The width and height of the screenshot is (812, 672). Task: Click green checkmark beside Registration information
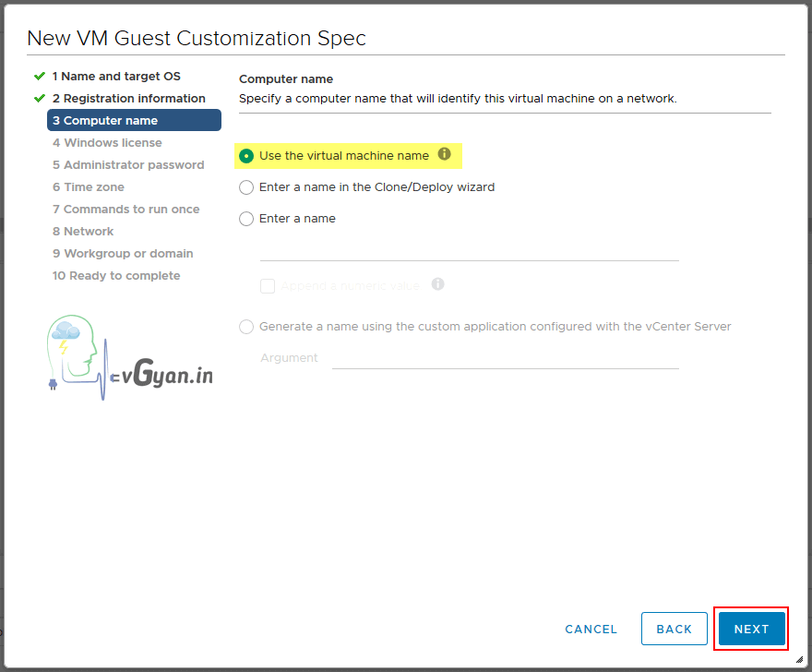[x=40, y=98]
